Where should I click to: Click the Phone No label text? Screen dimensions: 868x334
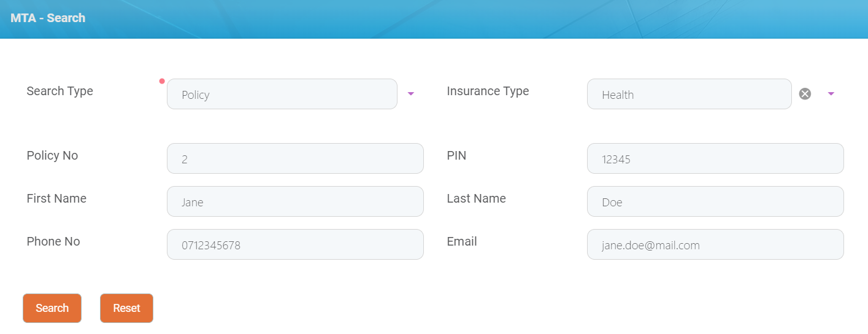pos(53,241)
